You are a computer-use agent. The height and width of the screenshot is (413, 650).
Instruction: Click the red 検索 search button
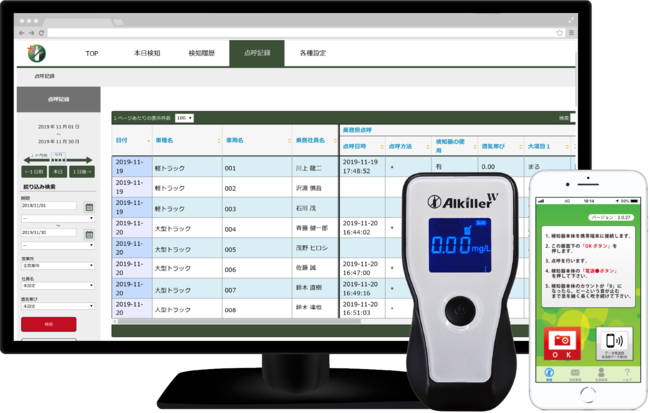click(48, 324)
